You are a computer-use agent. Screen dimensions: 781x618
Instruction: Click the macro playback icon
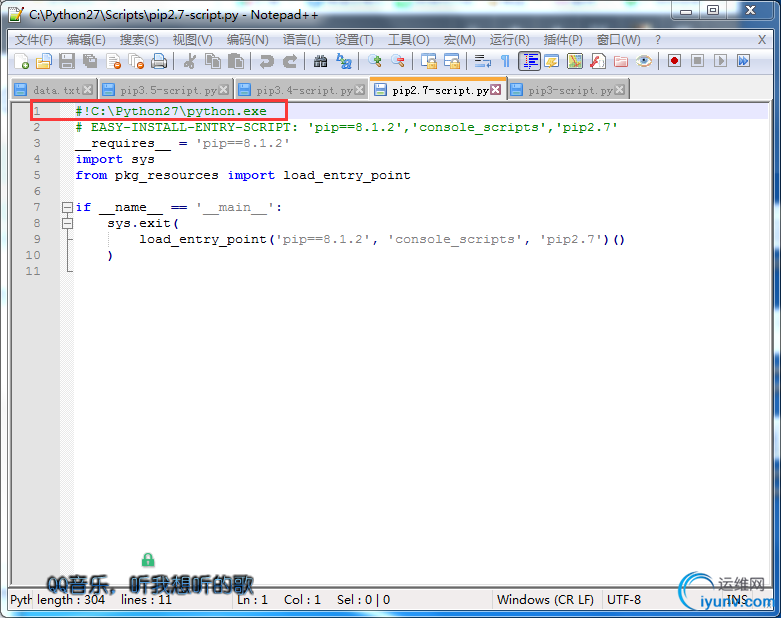point(720,61)
